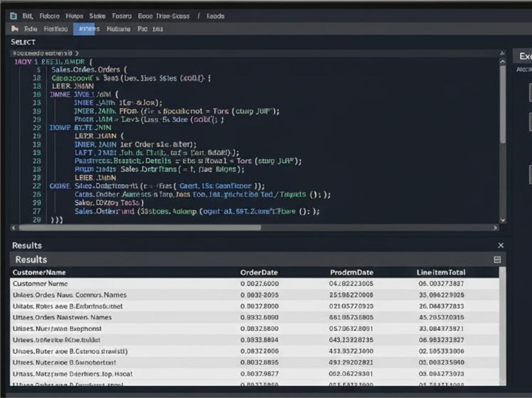Click the outer Results panel title
The height and width of the screenshot is (398, 532).
point(27,245)
